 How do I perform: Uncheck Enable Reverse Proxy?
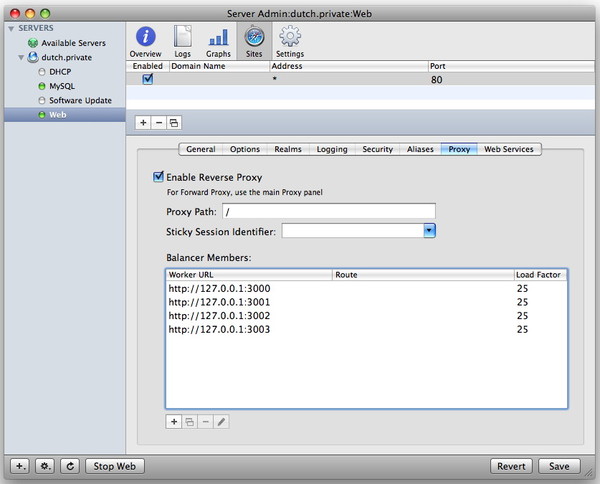[158, 177]
